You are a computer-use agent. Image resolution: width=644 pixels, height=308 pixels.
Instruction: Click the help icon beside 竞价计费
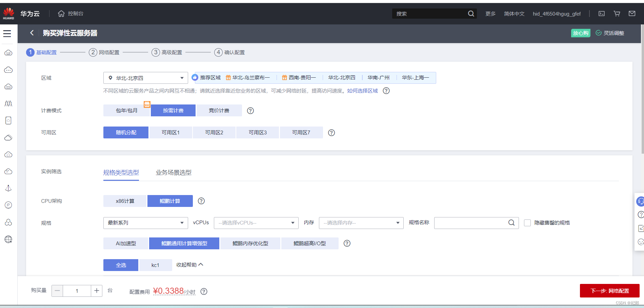point(250,111)
